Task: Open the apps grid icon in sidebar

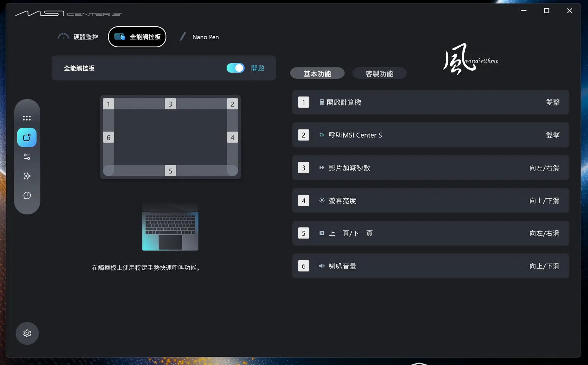Action: [x=27, y=118]
